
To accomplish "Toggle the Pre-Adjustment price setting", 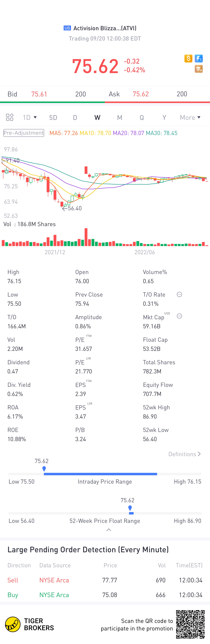I will pos(24,133).
